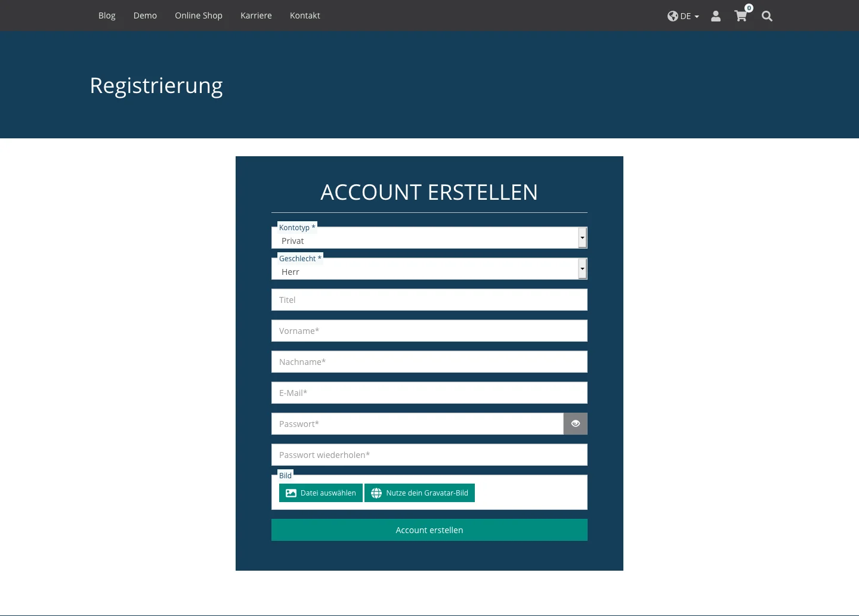Image resolution: width=859 pixels, height=616 pixels.
Task: Click the Account erstellen button
Action: coord(429,530)
